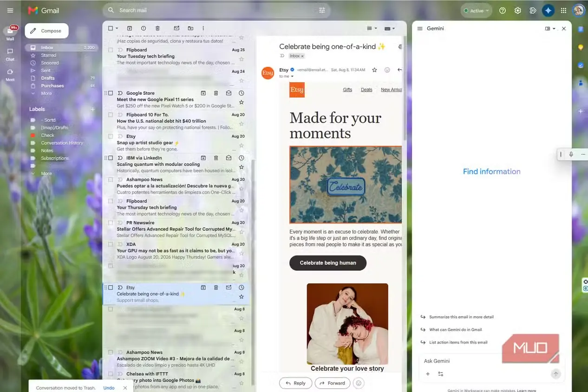Star the open Etsy email message
The width and height of the screenshot is (588, 392).
374,70
